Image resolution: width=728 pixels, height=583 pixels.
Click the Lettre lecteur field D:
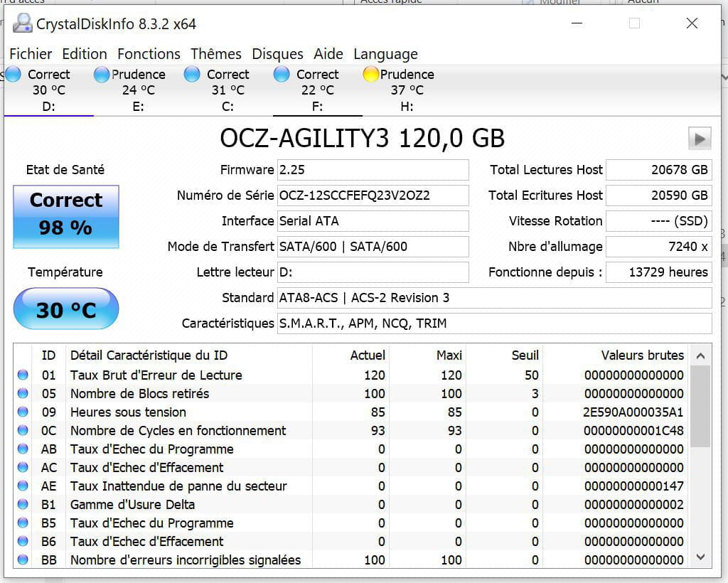pyautogui.click(x=373, y=272)
